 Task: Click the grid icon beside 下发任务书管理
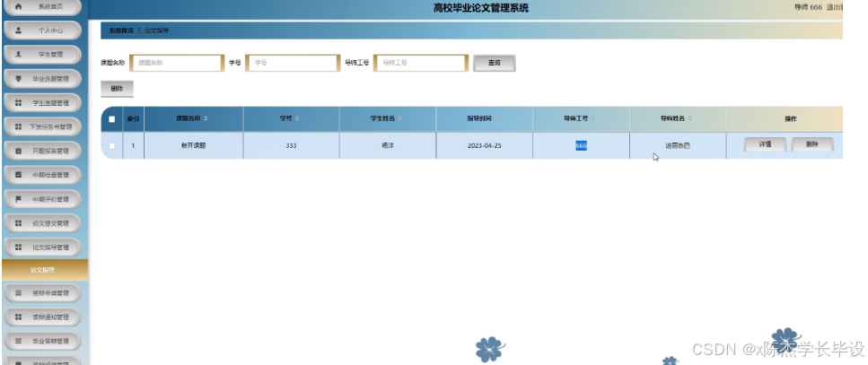(x=18, y=126)
